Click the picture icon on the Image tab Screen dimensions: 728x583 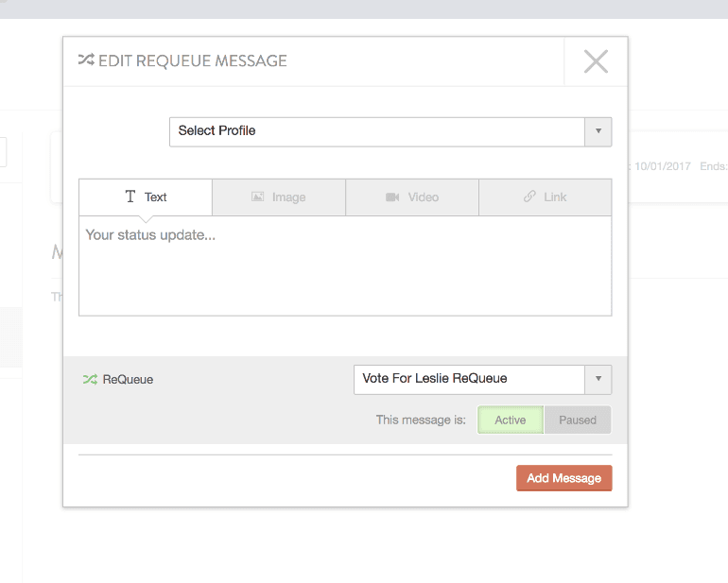click(257, 197)
